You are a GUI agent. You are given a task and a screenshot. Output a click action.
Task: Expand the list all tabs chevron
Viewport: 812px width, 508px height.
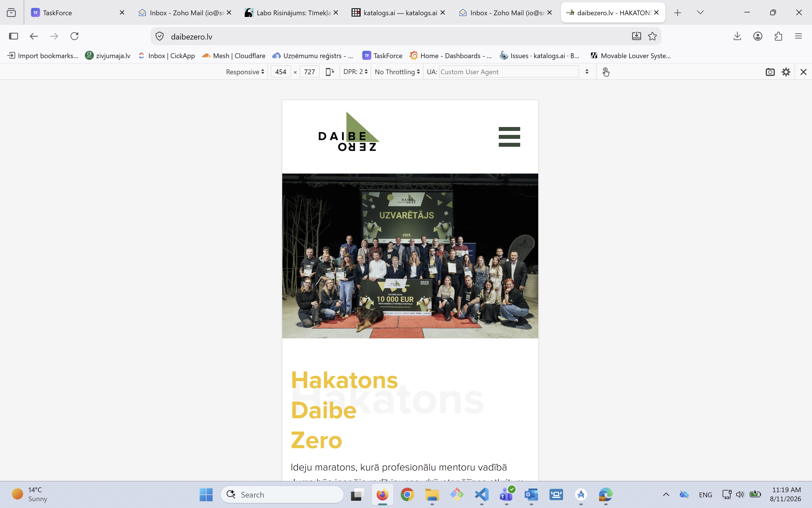click(x=700, y=12)
